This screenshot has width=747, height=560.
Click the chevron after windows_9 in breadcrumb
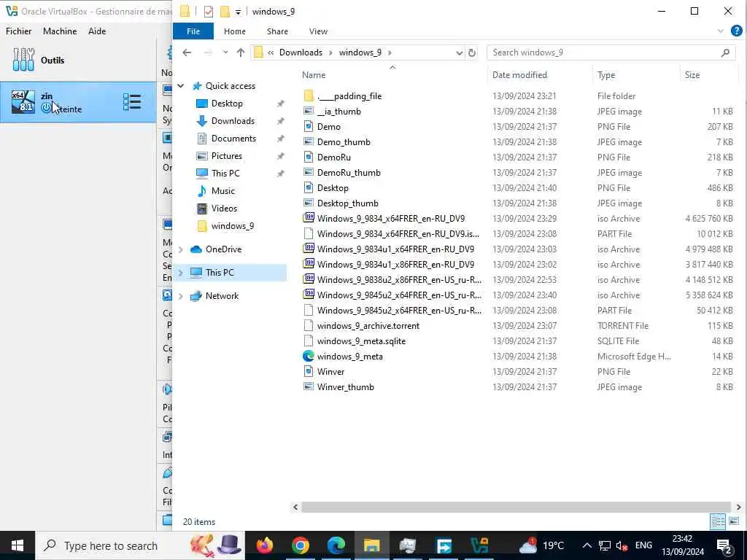click(x=390, y=52)
